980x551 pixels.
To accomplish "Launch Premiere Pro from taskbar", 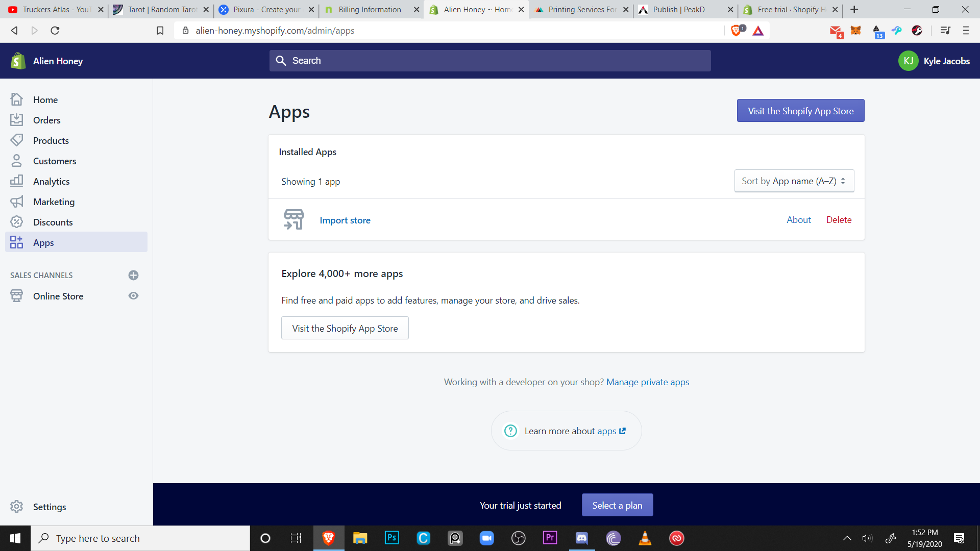I will coord(550,538).
